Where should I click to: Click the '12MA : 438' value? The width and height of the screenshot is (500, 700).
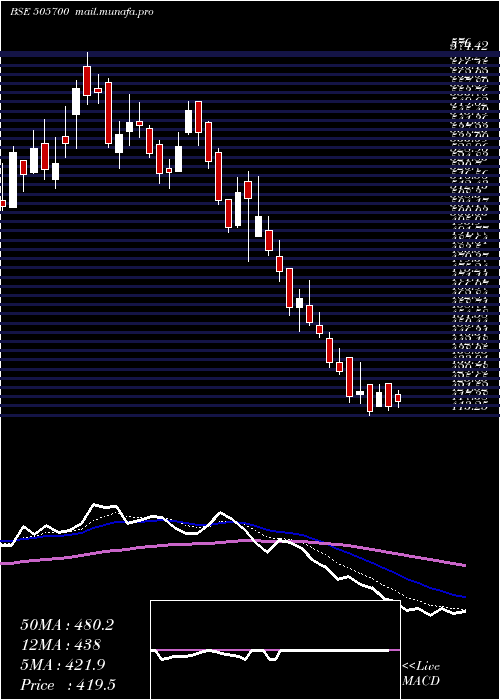(60, 645)
